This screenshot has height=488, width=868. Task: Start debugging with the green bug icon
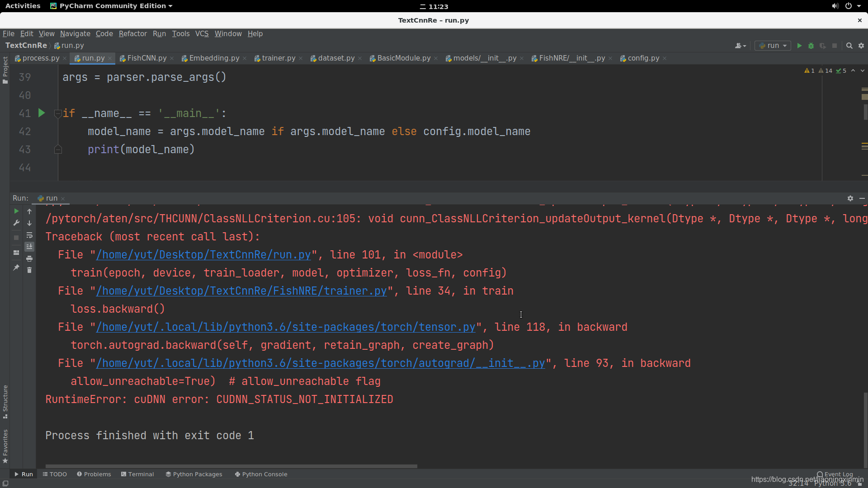click(x=811, y=46)
